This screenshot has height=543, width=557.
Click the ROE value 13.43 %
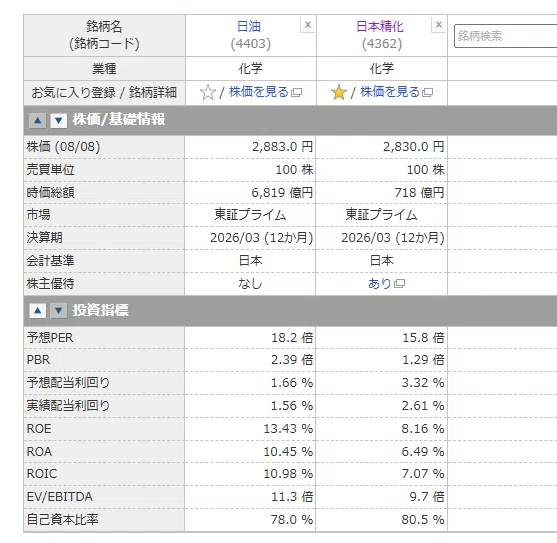pyautogui.click(x=288, y=429)
